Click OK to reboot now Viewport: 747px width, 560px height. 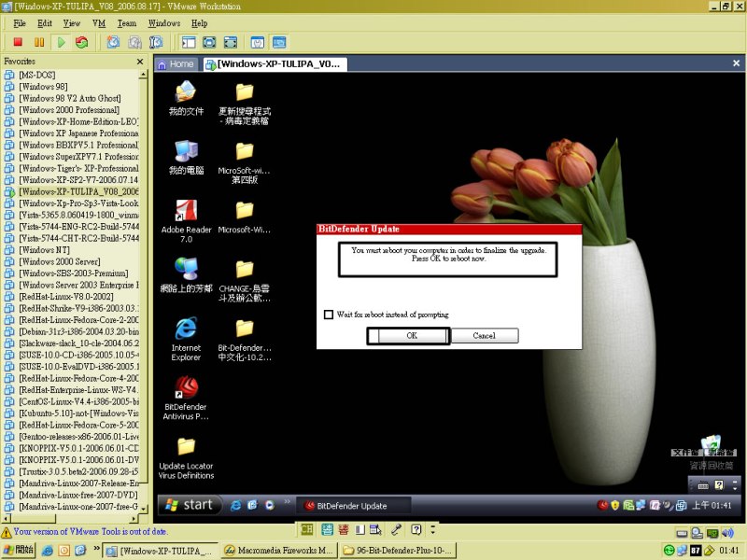pos(410,336)
